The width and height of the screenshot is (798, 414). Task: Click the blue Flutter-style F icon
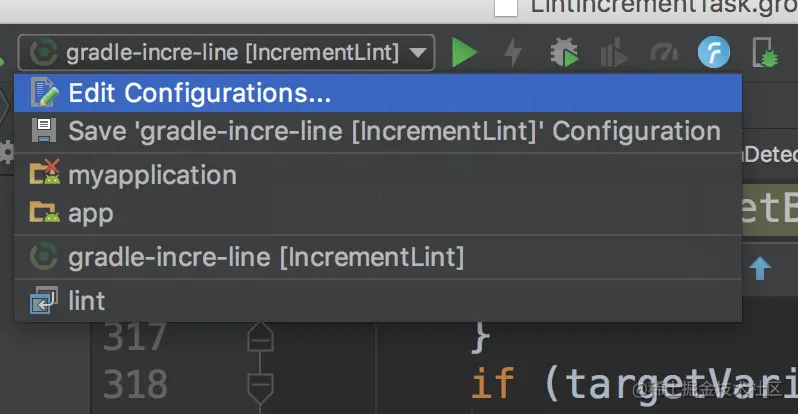pos(713,52)
